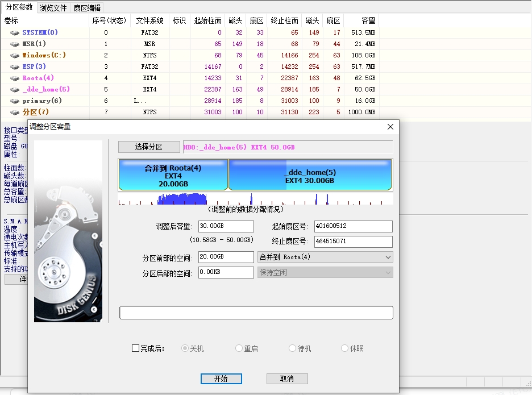Click the 1000.0MB capacity cell
The height and width of the screenshot is (395, 532).
click(361, 112)
